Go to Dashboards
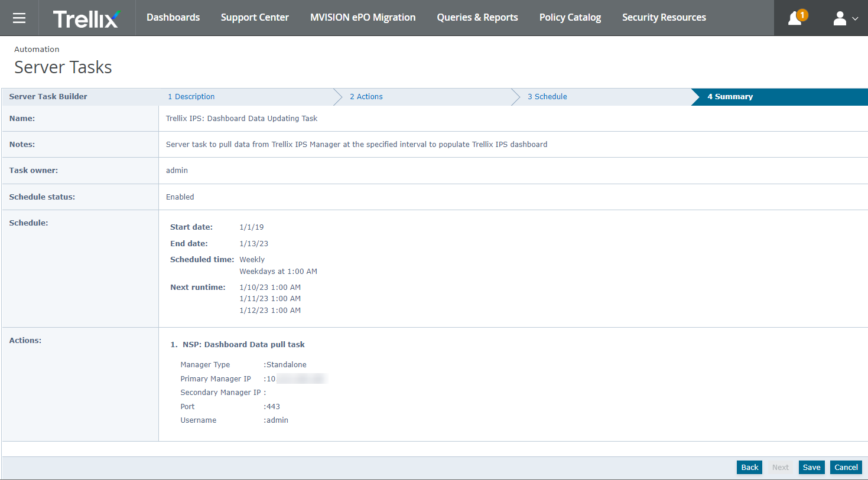The image size is (868, 480). point(173,18)
